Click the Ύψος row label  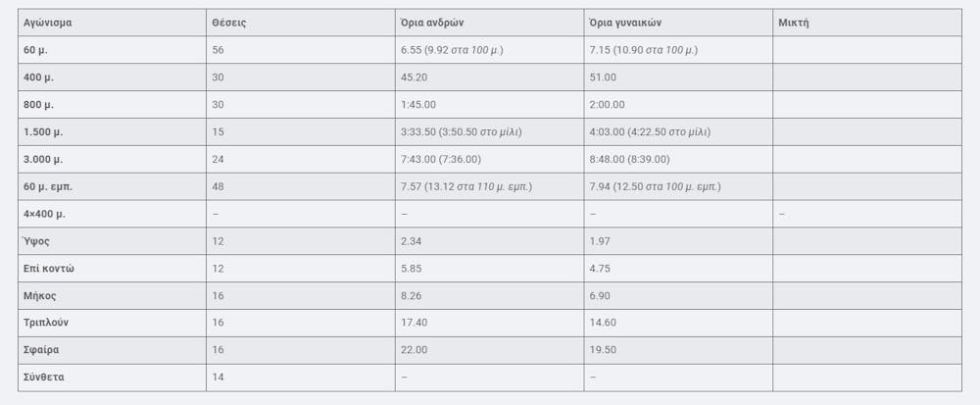pyautogui.click(x=36, y=241)
